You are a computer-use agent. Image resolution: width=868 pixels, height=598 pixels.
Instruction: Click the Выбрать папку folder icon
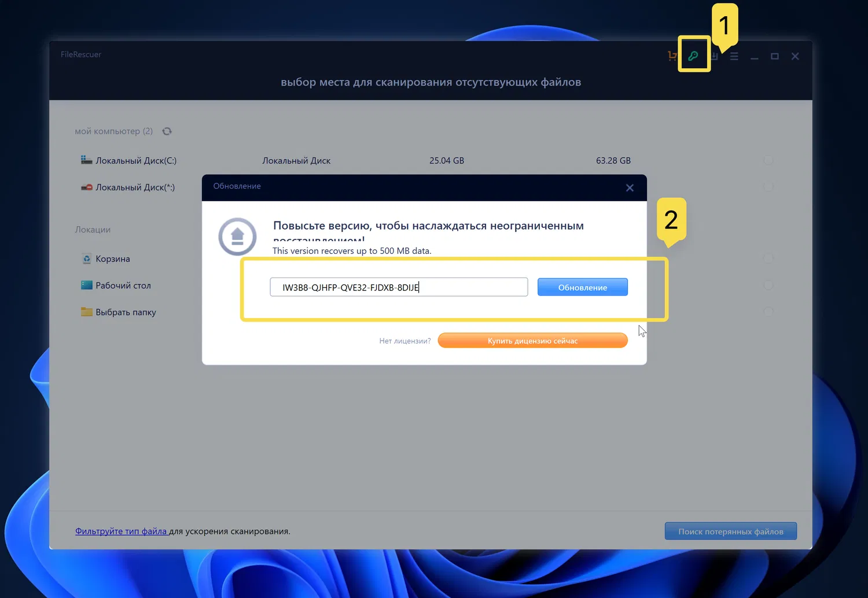point(87,312)
